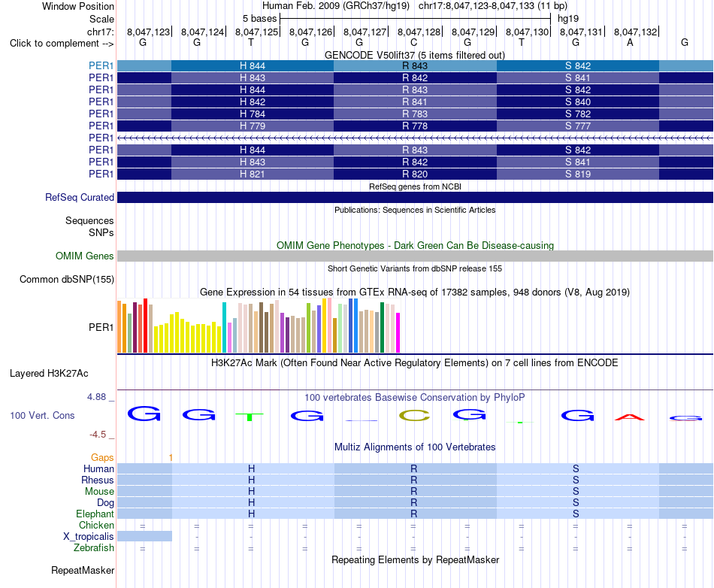
Task: Click the PER1 label beside GTEx chart
Action: 101,328
